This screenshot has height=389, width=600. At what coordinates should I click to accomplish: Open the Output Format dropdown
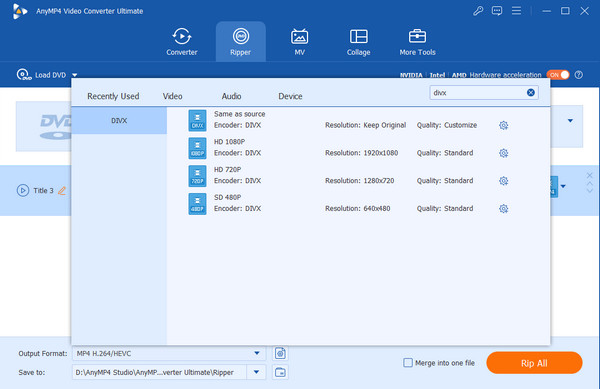pyautogui.click(x=257, y=353)
